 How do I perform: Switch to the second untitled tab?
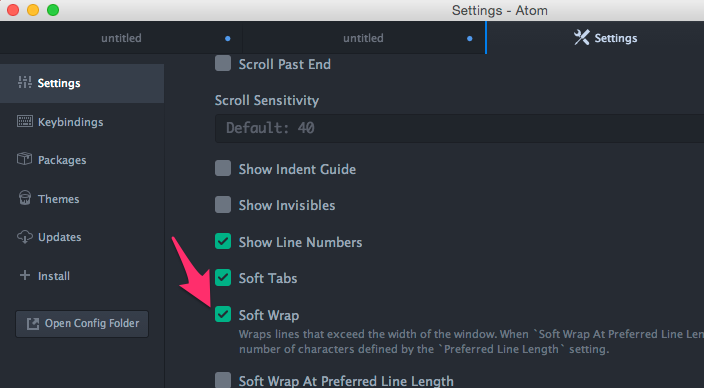pos(364,38)
